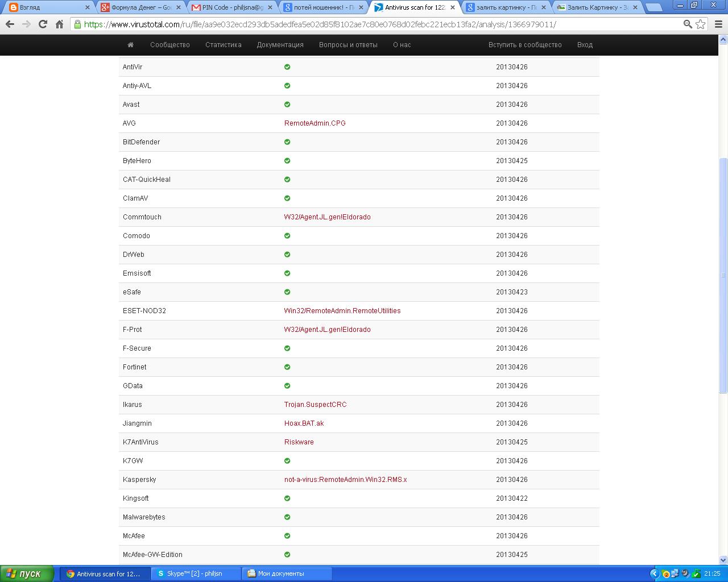
Task: Select the Jiangmin result Hoax.BAT.ak
Action: click(x=304, y=423)
